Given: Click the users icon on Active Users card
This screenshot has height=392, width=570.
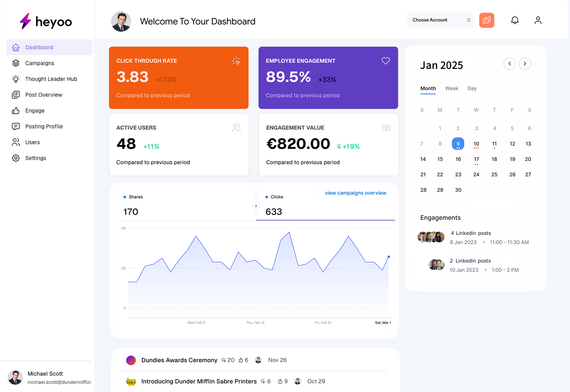Looking at the screenshot, I should point(236,128).
